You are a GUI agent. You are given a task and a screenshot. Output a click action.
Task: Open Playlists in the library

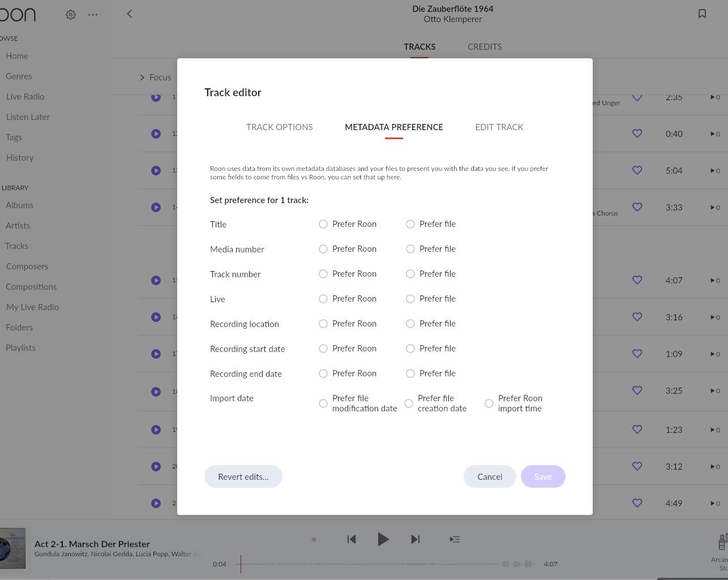[x=20, y=348]
